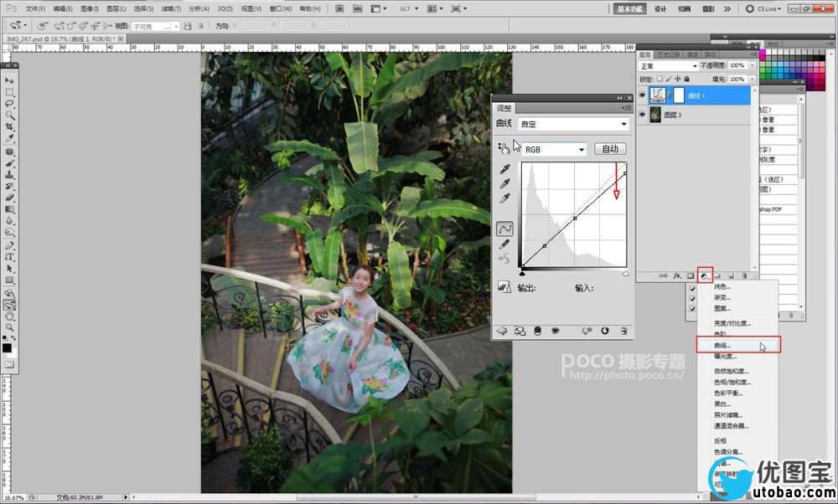Click the foreground color swatch
Image resolution: width=838 pixels, height=504 pixels.
click(x=7, y=347)
